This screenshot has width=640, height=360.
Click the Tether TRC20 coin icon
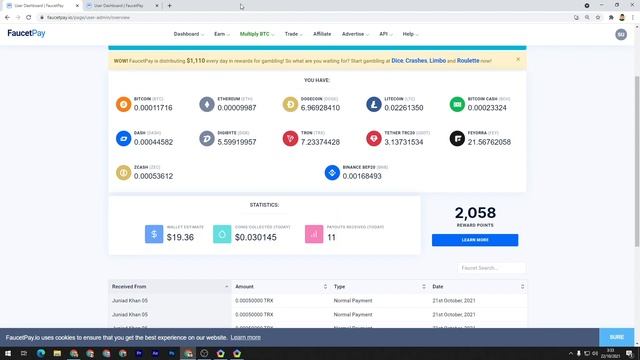tap(374, 138)
